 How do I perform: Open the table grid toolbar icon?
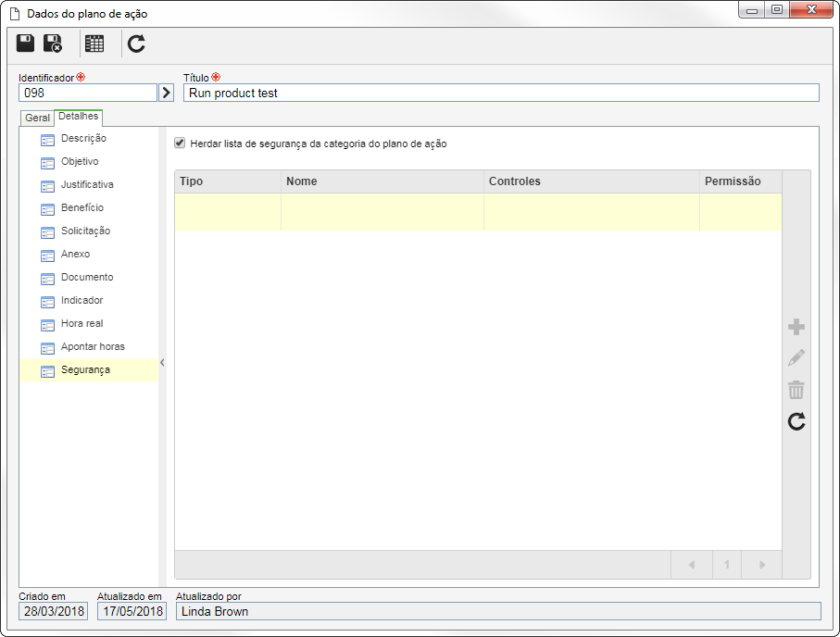click(x=94, y=44)
